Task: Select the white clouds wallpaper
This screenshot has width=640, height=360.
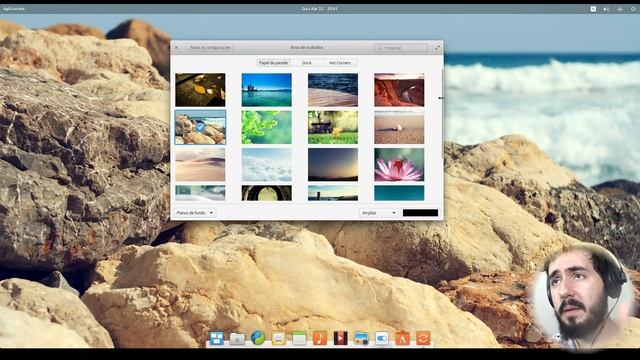Action: tap(267, 164)
